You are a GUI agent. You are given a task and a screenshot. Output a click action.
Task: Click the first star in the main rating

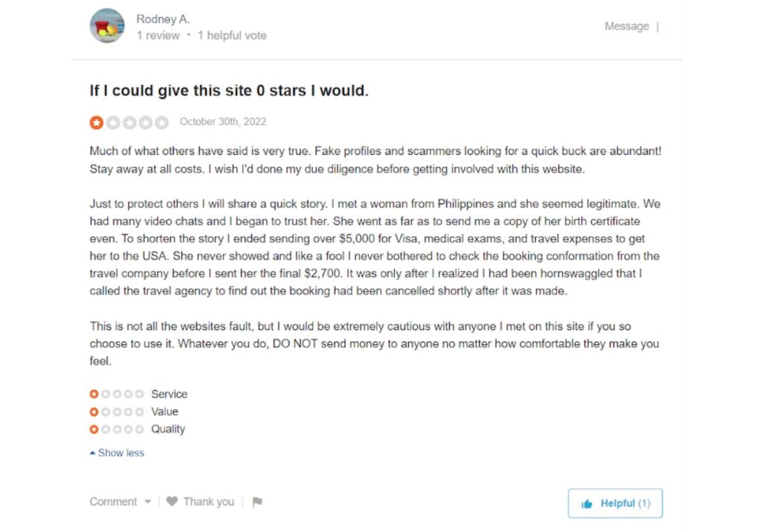(x=96, y=121)
